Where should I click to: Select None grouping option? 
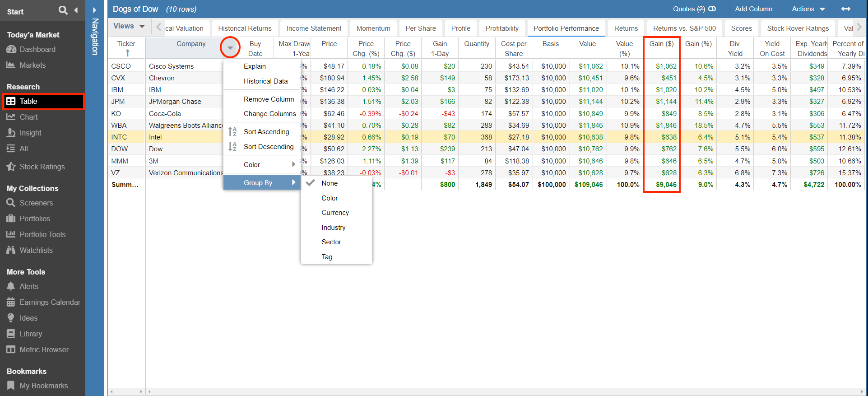pos(336,183)
